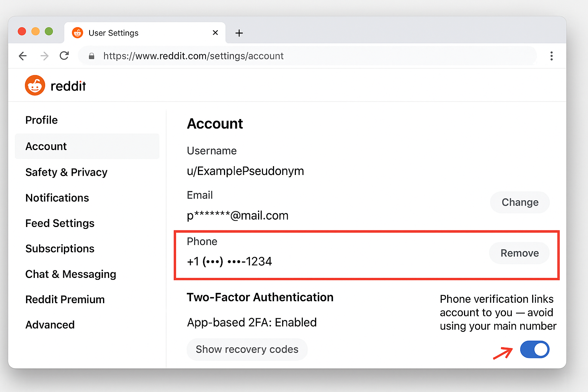Click Show recovery codes button
588x392 pixels.
pos(247,349)
